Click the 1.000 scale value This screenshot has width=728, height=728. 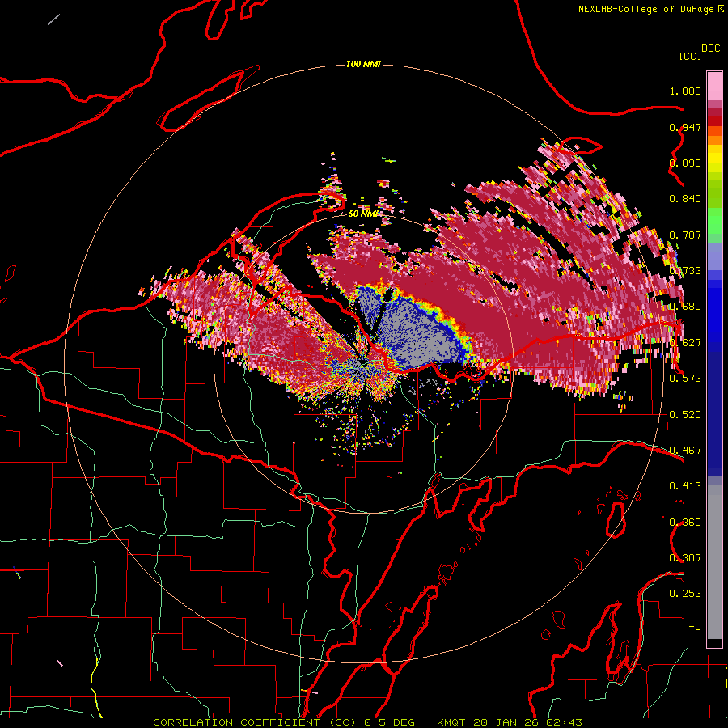[685, 91]
